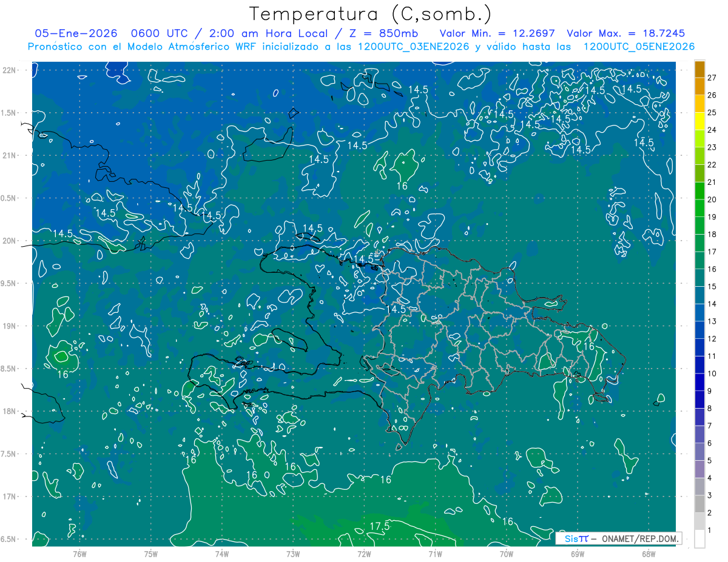Click the '69W' longitude label
This screenshot has width=728, height=562.
(x=578, y=554)
